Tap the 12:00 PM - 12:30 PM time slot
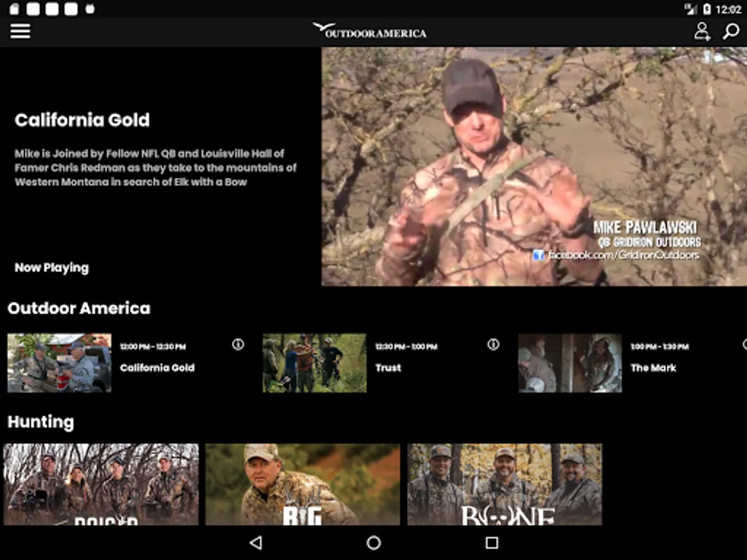This screenshot has width=747, height=560. 153,347
